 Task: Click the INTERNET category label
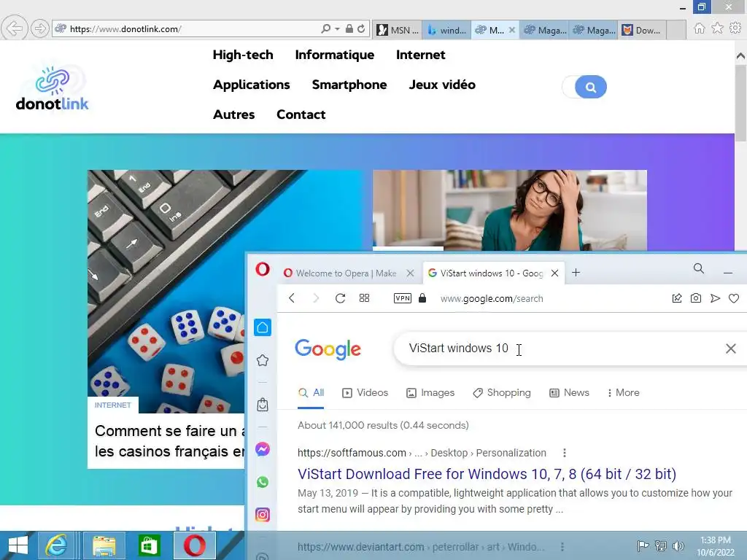(112, 405)
